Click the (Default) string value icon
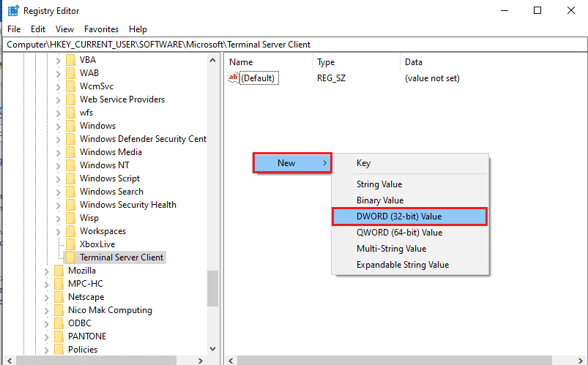This screenshot has height=365, width=588. [x=234, y=78]
